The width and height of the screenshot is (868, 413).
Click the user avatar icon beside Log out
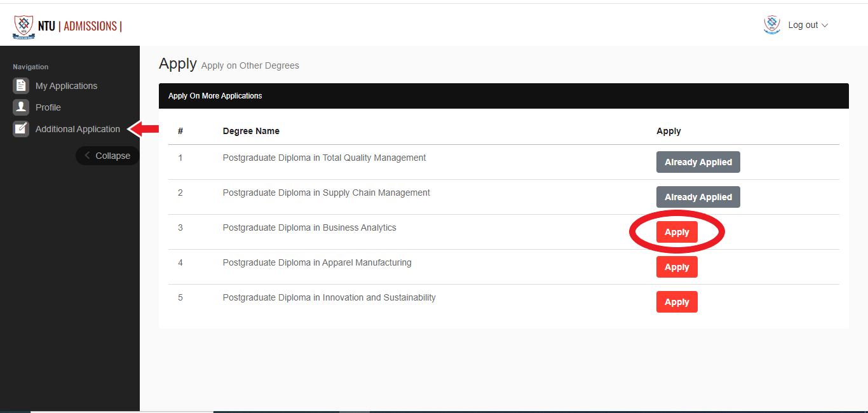click(772, 25)
